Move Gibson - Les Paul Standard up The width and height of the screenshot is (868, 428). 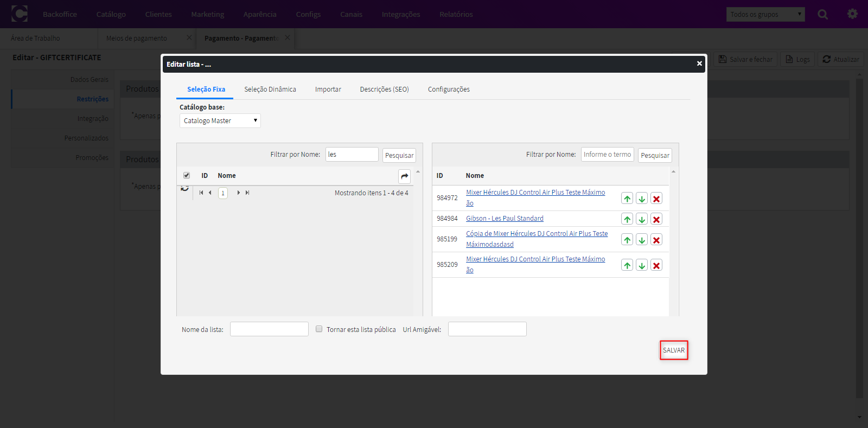(x=627, y=219)
